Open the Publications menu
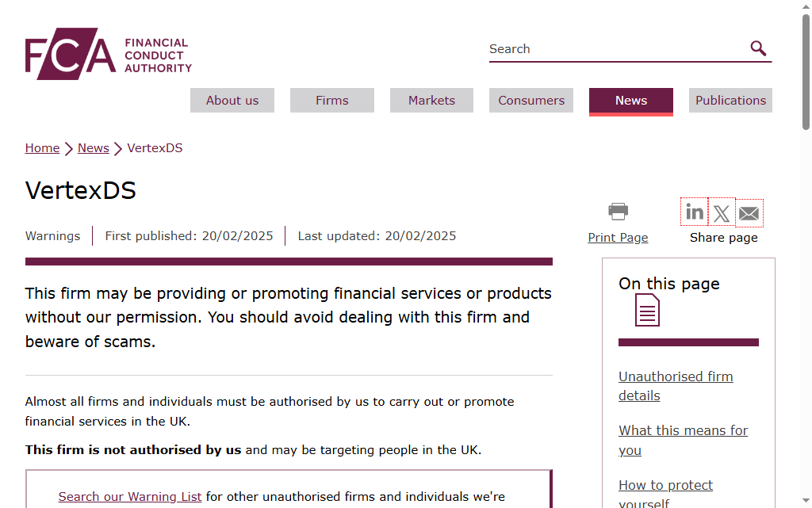812x508 pixels. coord(730,101)
